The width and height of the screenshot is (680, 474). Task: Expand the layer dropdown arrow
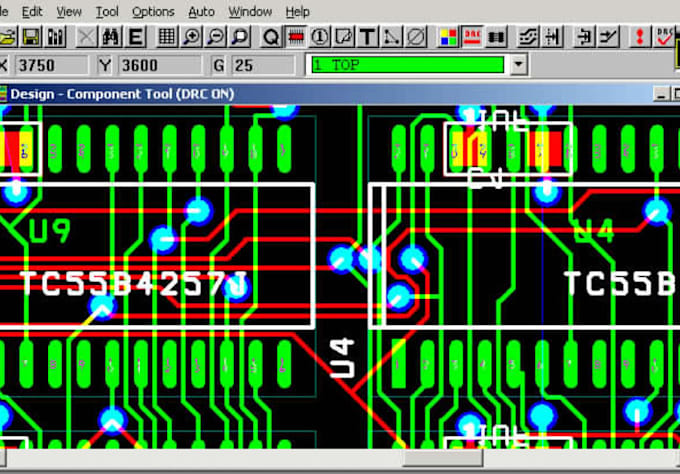(518, 65)
